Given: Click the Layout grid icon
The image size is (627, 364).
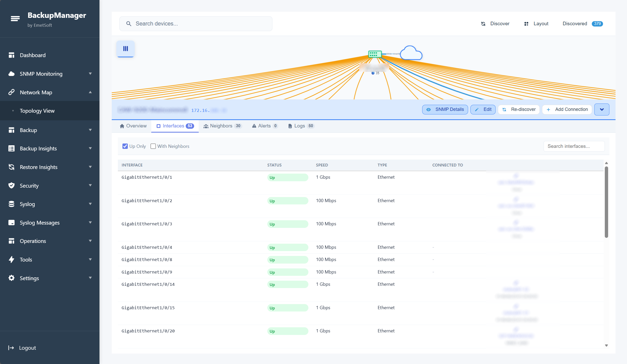Looking at the screenshot, I should click(x=526, y=24).
